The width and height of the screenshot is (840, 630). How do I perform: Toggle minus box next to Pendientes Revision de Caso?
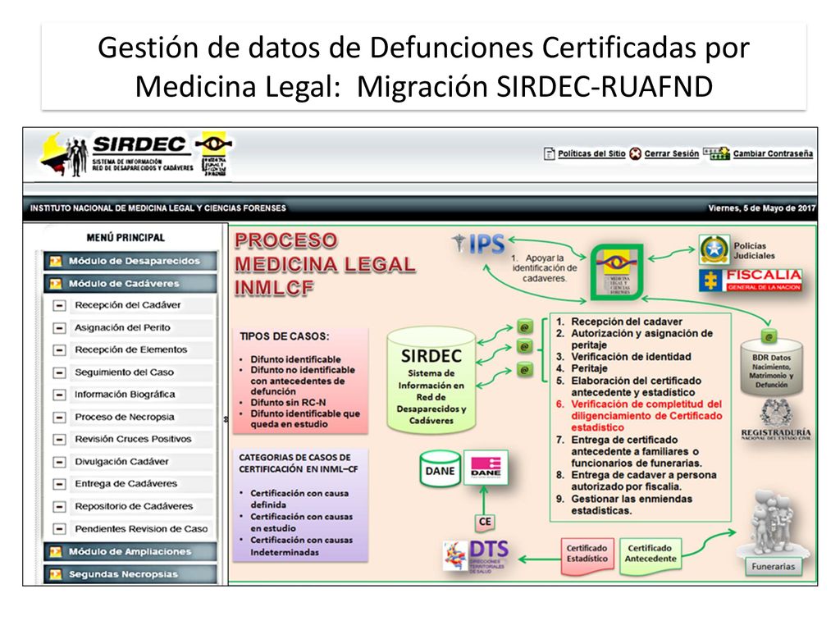59,529
